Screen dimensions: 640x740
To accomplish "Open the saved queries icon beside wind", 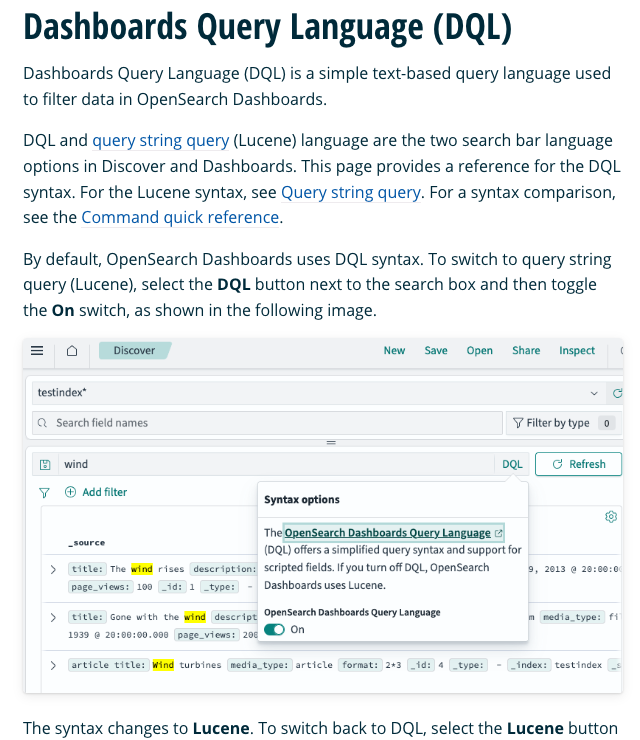I will point(45,464).
